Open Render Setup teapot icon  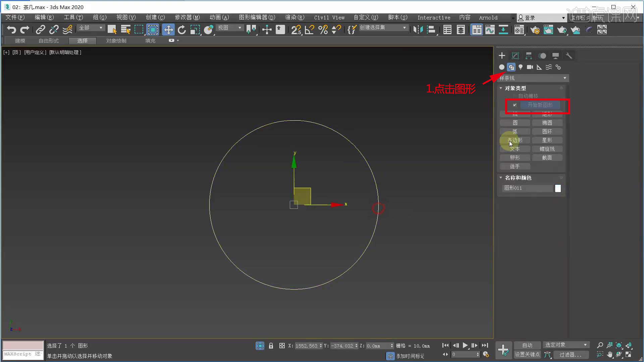(x=535, y=30)
